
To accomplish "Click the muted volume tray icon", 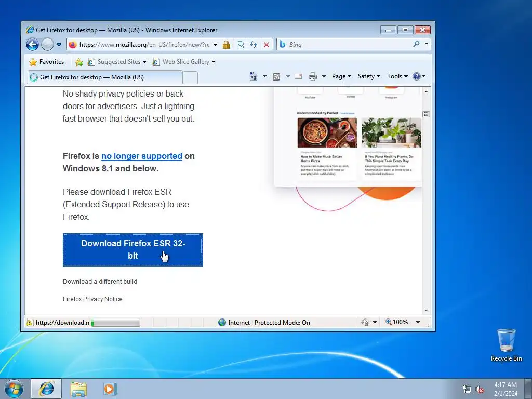I will pos(480,389).
